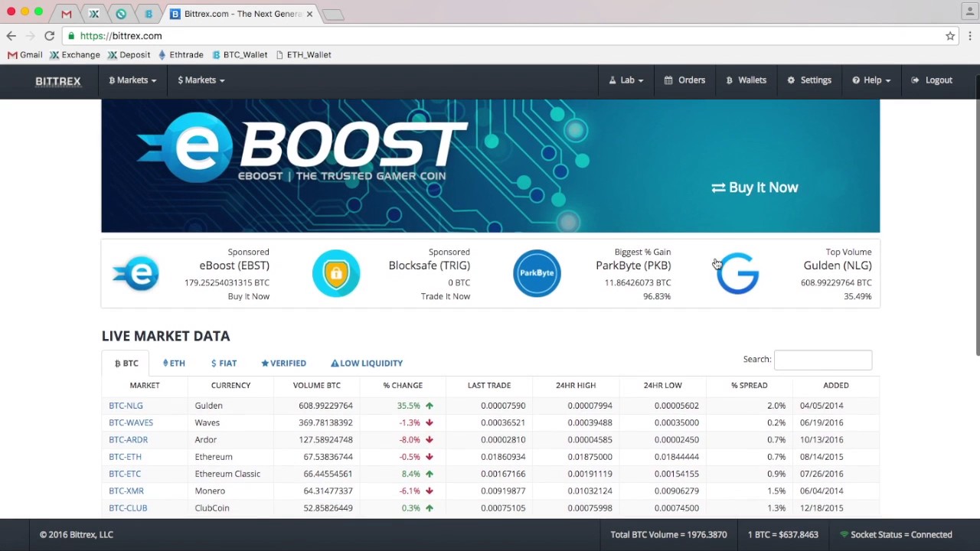
Task: Open the dollar Markets dropdown
Action: click(201, 80)
